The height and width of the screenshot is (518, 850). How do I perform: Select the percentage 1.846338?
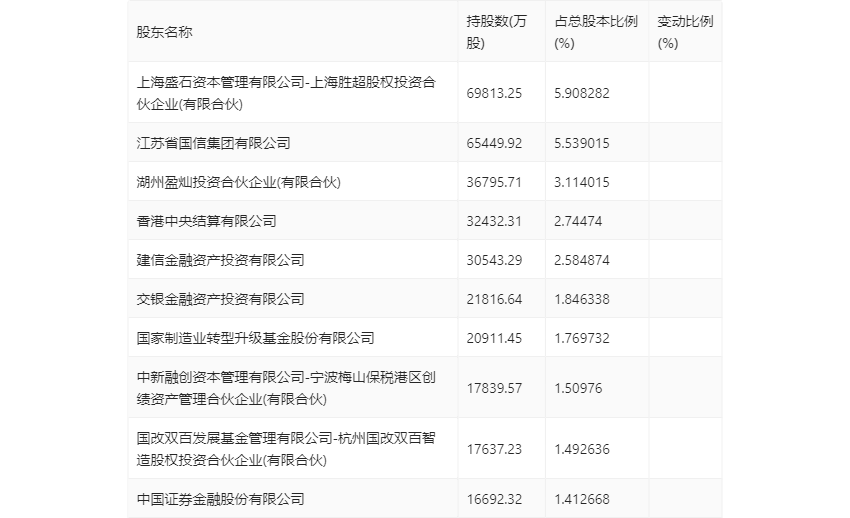click(582, 299)
